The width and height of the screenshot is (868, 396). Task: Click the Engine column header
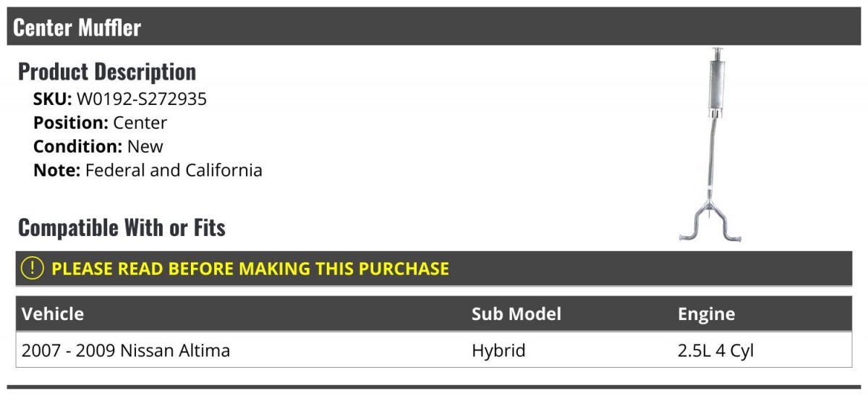[x=706, y=314]
